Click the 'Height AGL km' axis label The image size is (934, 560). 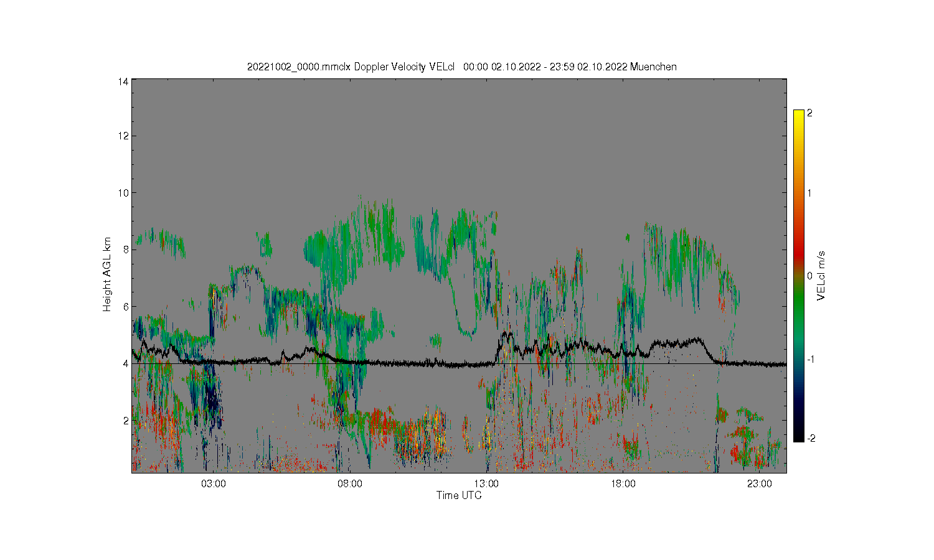tap(107, 274)
